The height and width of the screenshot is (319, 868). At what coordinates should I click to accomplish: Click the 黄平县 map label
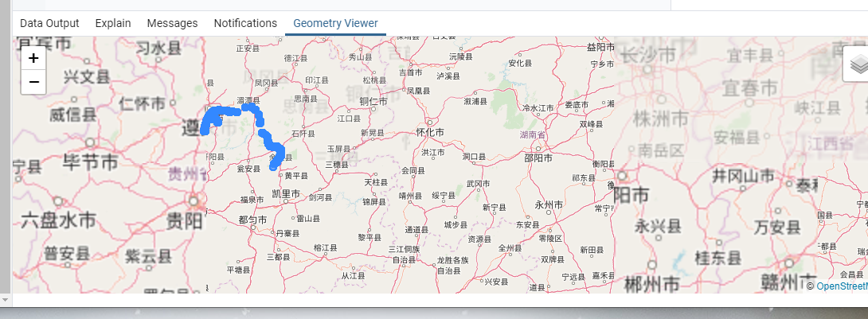point(296,176)
